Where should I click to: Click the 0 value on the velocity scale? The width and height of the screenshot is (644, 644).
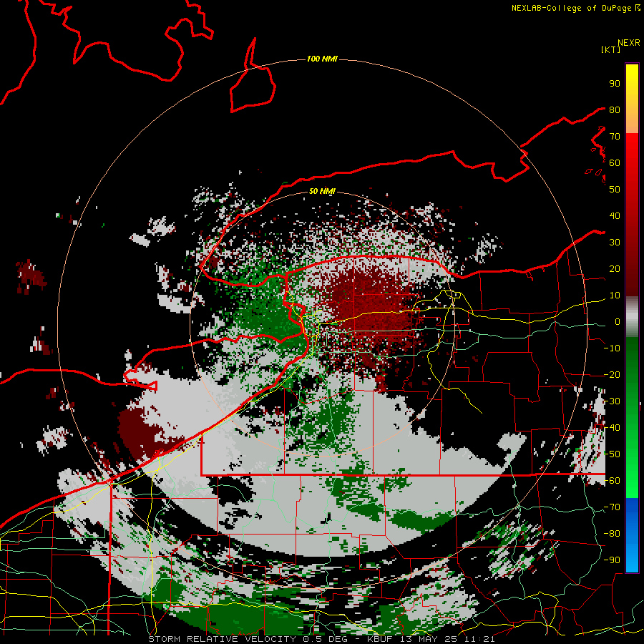(618, 322)
